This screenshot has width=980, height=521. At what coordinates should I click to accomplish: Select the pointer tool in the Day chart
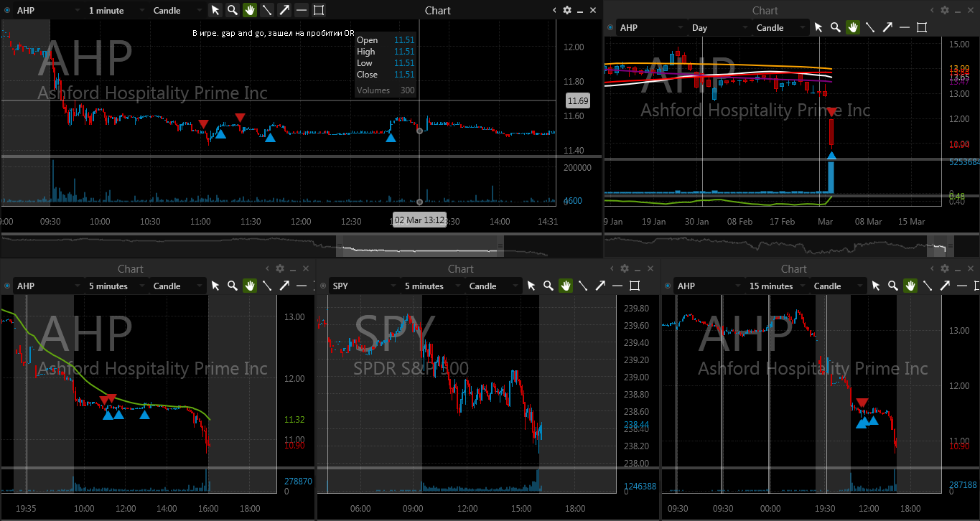818,27
